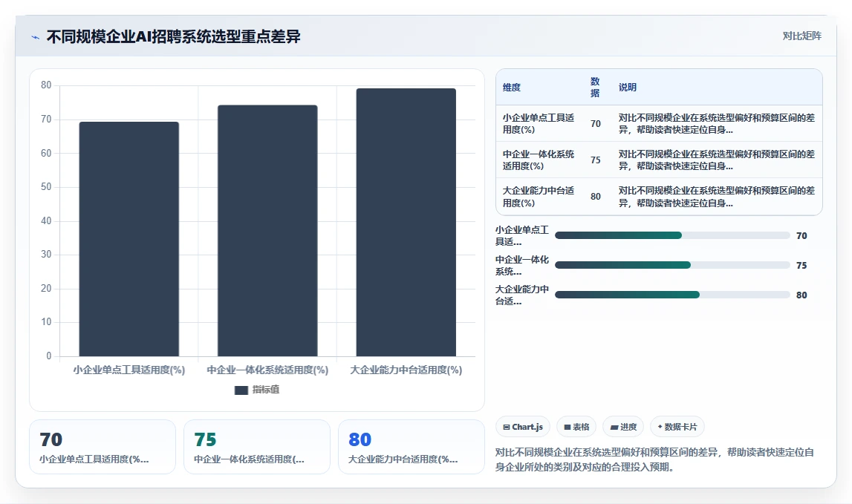
Task: Click the 数据 column header in the table
Action: (595, 88)
